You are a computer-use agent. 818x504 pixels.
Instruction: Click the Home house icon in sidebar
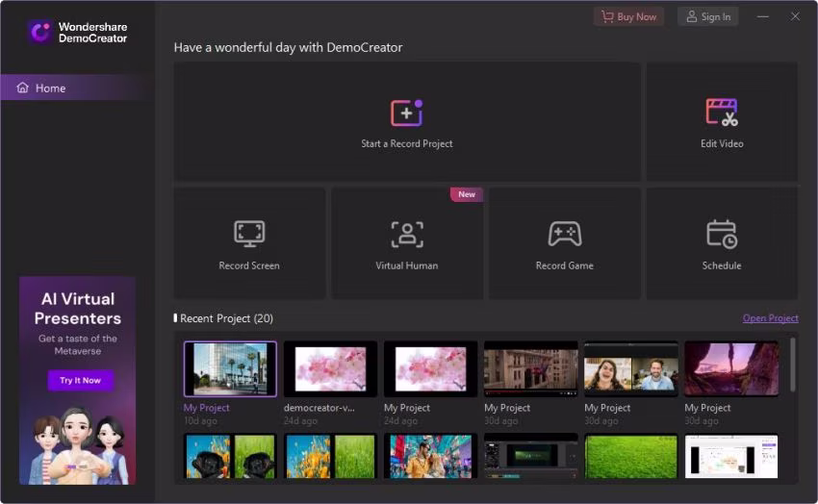tap(22, 88)
